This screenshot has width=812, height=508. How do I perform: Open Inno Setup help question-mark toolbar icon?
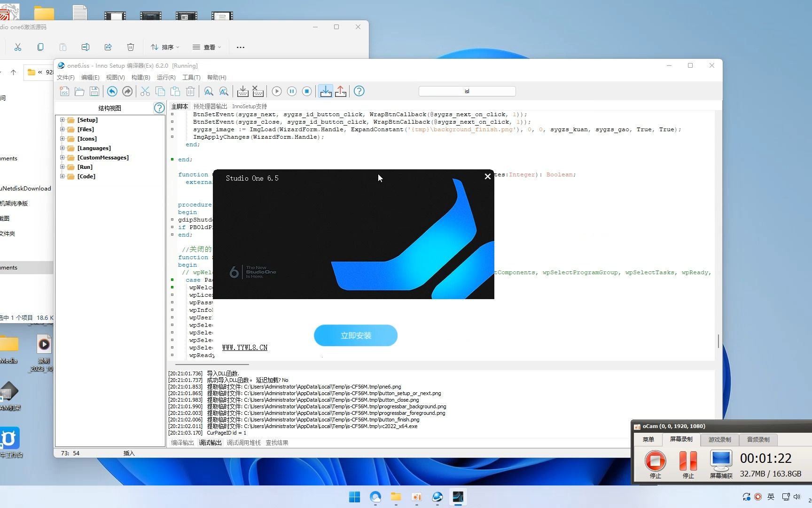(x=359, y=91)
